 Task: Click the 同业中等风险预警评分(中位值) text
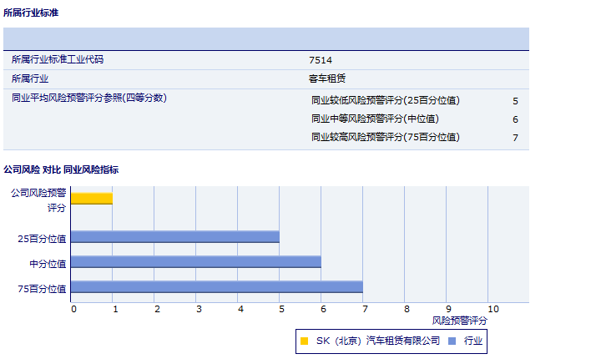tap(375, 119)
